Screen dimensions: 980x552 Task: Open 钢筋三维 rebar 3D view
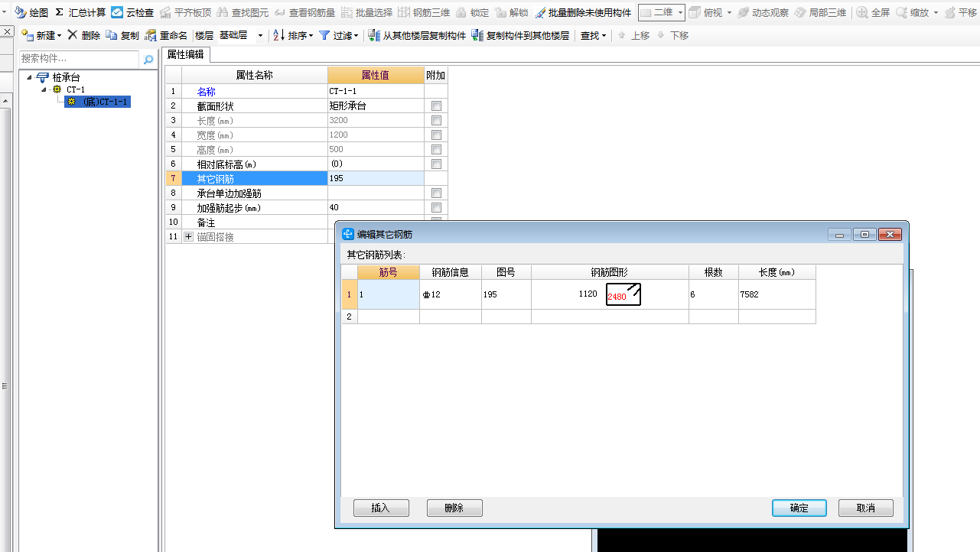424,13
